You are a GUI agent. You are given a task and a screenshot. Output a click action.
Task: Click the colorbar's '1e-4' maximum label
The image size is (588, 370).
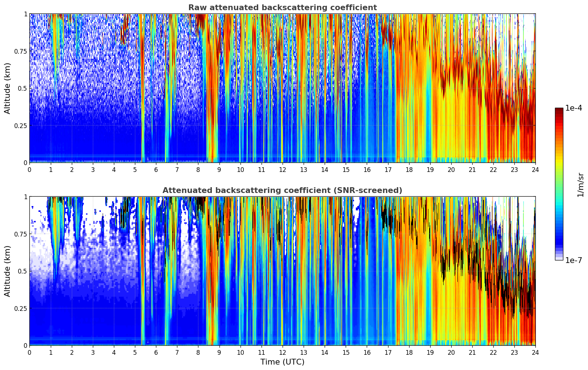(573, 108)
